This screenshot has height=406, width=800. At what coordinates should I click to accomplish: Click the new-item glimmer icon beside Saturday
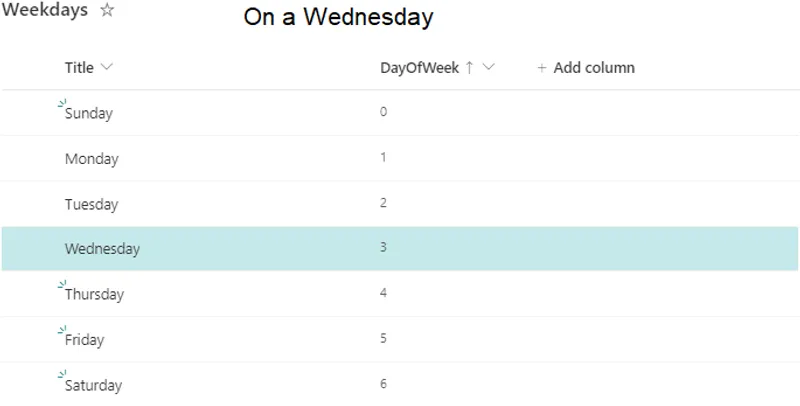pos(62,375)
